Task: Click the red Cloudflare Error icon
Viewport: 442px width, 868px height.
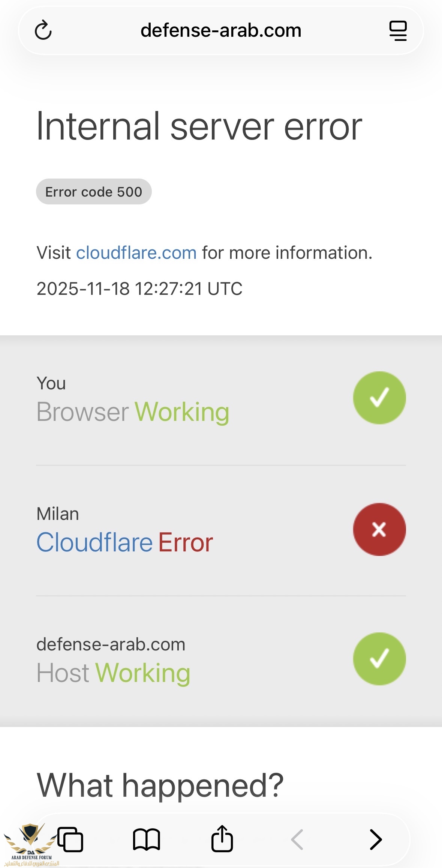Action: 379,529
